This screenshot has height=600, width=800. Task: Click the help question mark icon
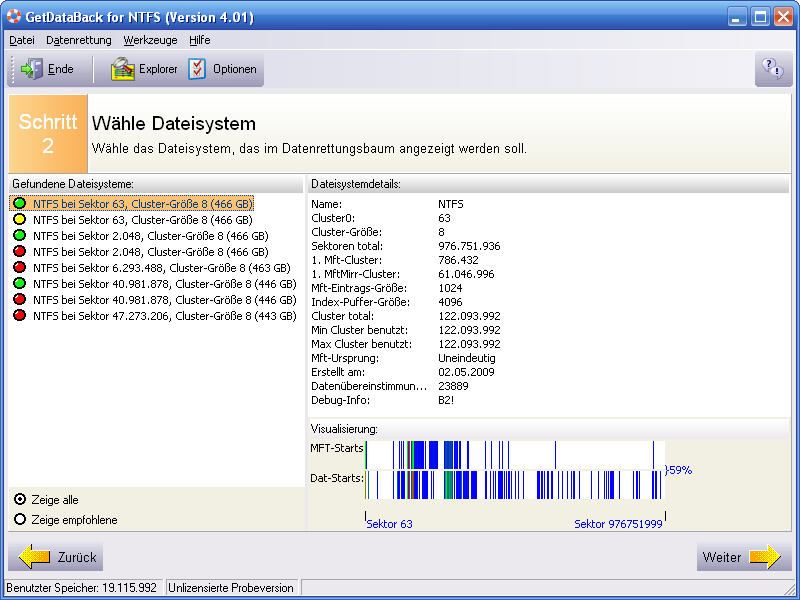(x=772, y=68)
